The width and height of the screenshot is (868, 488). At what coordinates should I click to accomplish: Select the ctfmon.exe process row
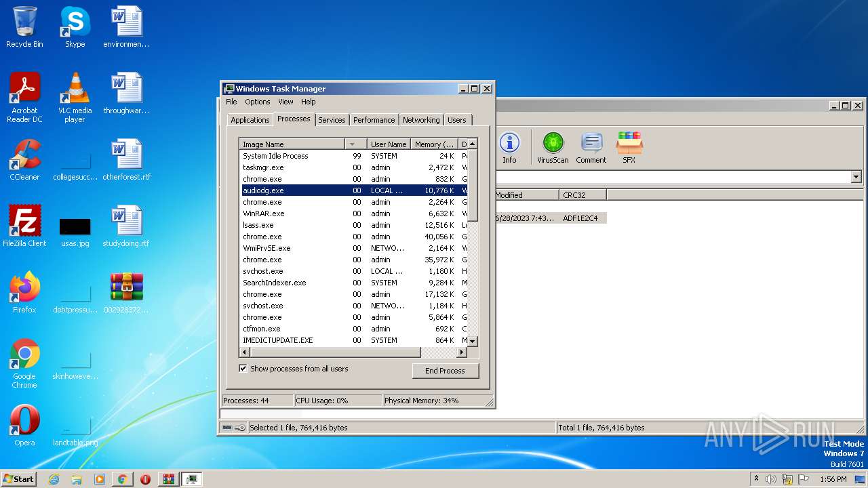(x=353, y=329)
